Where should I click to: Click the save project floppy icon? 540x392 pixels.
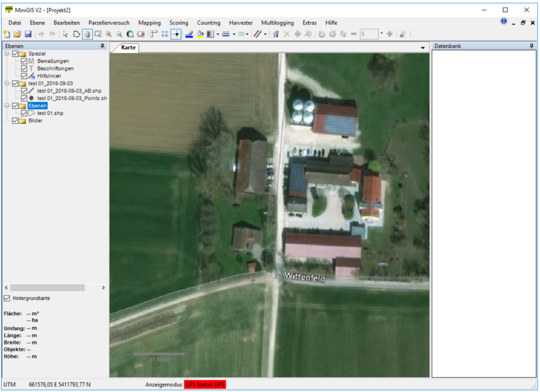28,34
